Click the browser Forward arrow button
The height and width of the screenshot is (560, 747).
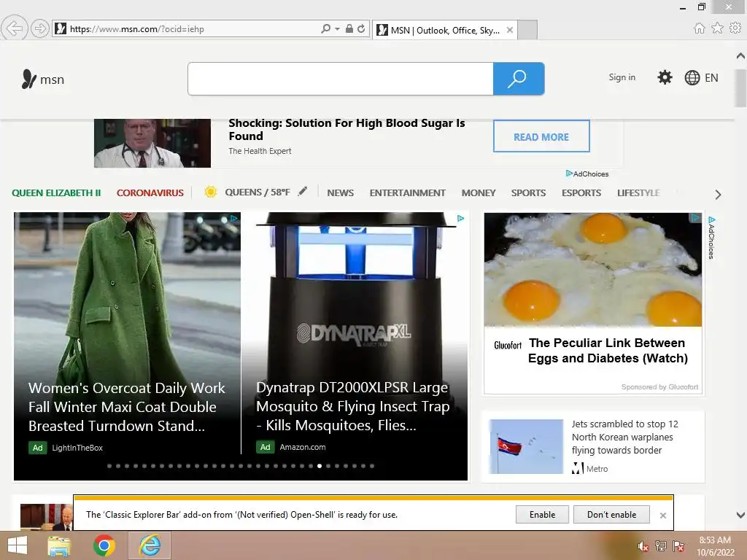coord(40,28)
